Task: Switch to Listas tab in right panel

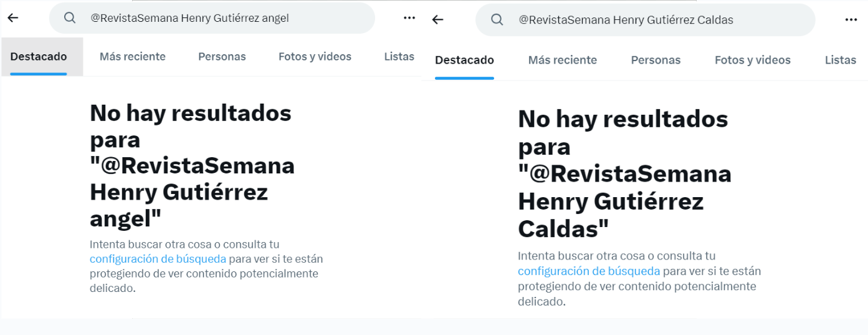Action: (x=841, y=61)
